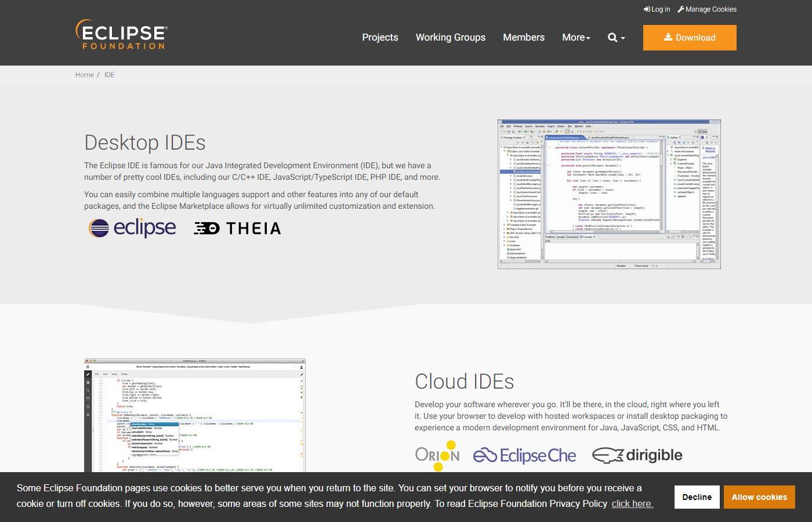Viewport: 812px width, 522px height.
Task: Open the Members page
Action: 524,37
